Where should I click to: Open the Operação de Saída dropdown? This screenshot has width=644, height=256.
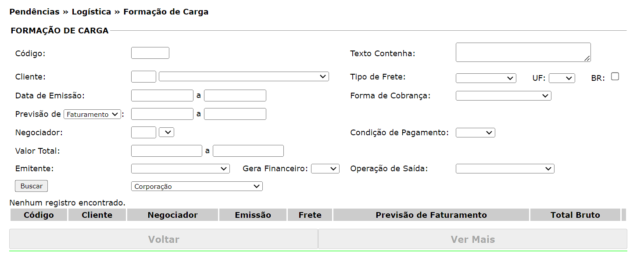505,169
